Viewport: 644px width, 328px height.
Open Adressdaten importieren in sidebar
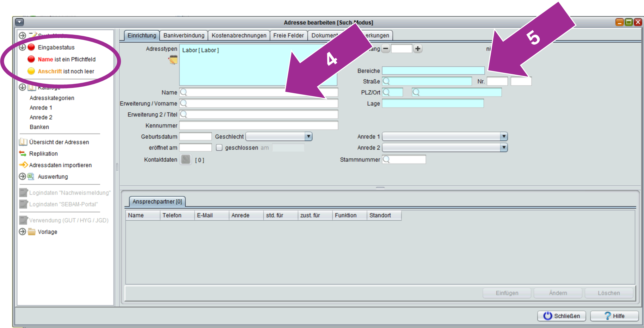(x=60, y=165)
